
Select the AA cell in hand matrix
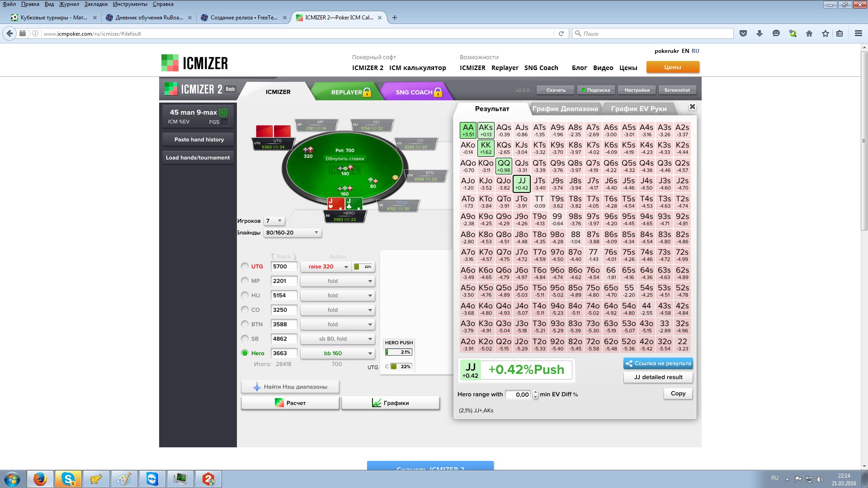(x=468, y=130)
